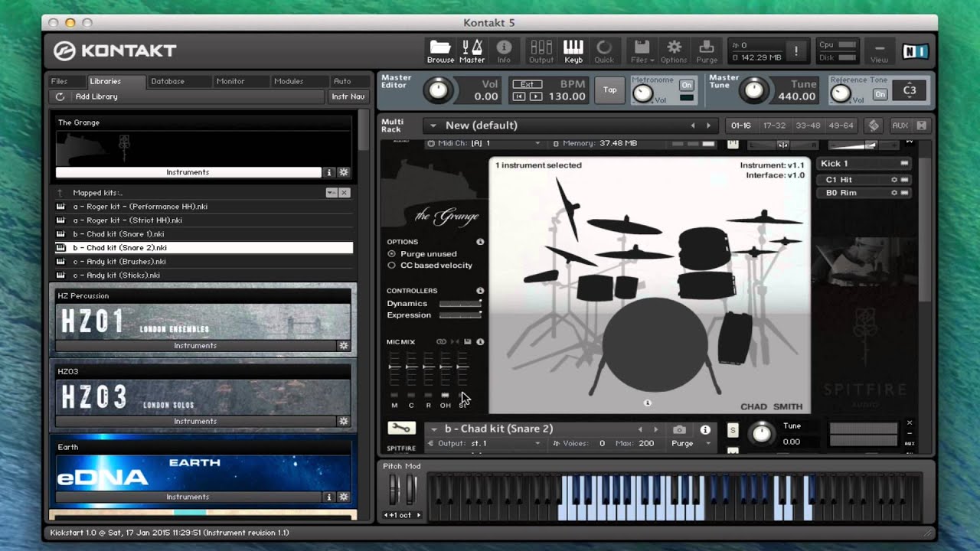
Task: Open the Mapped kits sort dropdown
Action: (x=331, y=193)
